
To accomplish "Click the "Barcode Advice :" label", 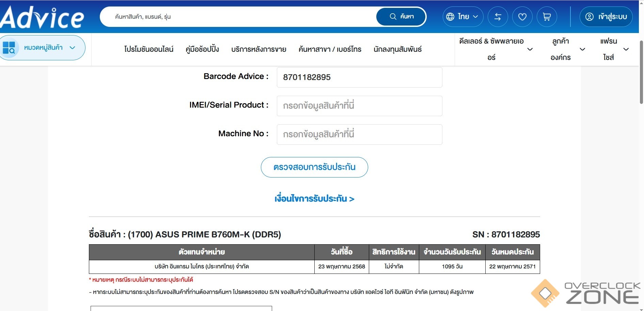I will click(x=236, y=76).
